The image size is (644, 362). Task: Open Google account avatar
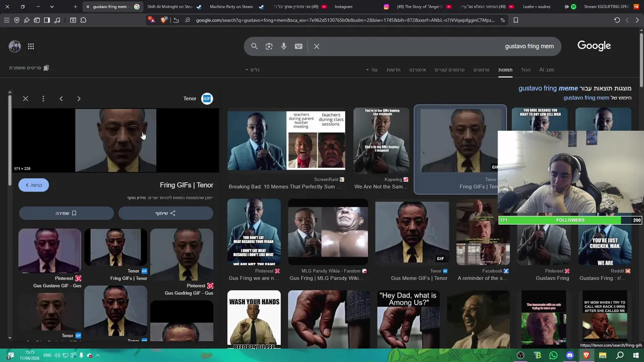pos(15,46)
